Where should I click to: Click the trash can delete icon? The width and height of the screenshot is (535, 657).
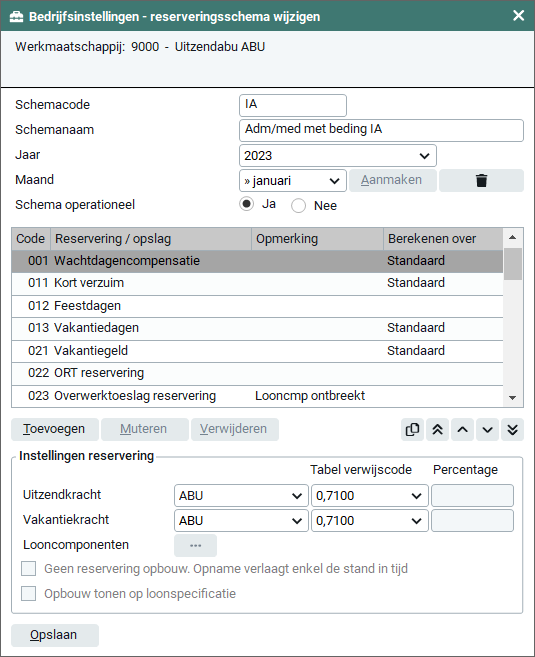pyautogui.click(x=481, y=181)
